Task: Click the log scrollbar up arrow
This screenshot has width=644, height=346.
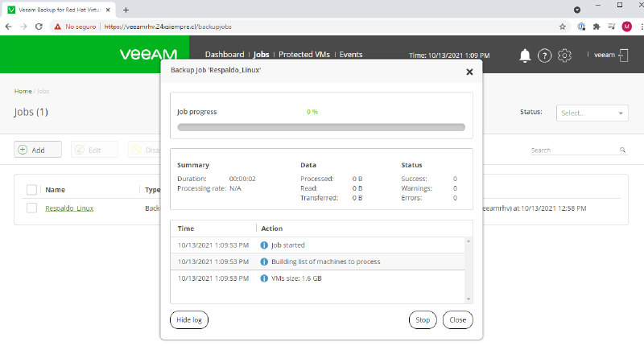Action: pos(469,241)
